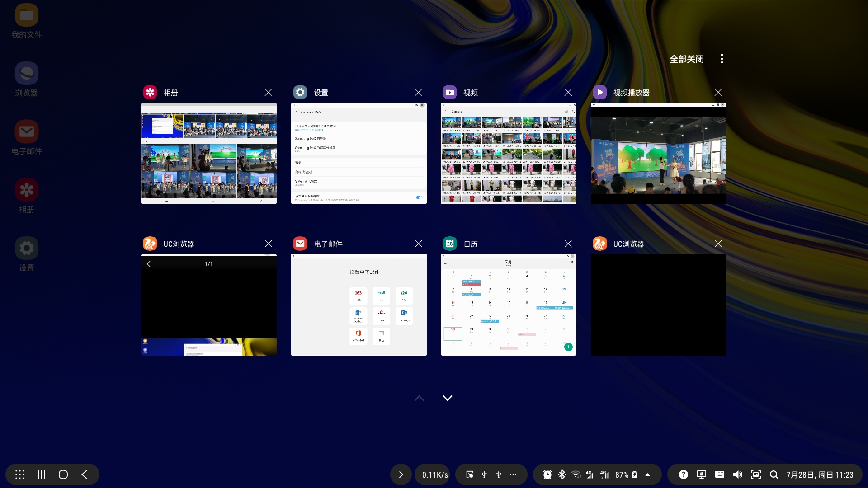
Task: Open the search magnifier in taskbar
Action: 774,474
